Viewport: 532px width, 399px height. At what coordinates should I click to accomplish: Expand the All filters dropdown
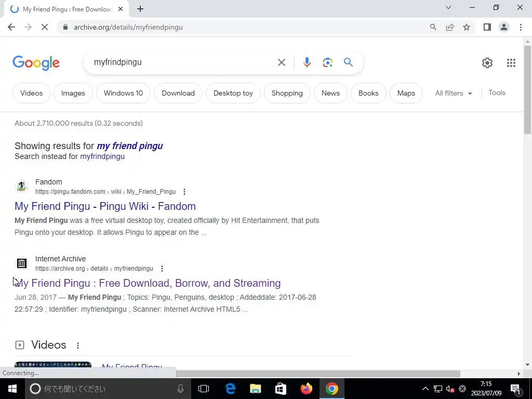tap(453, 94)
